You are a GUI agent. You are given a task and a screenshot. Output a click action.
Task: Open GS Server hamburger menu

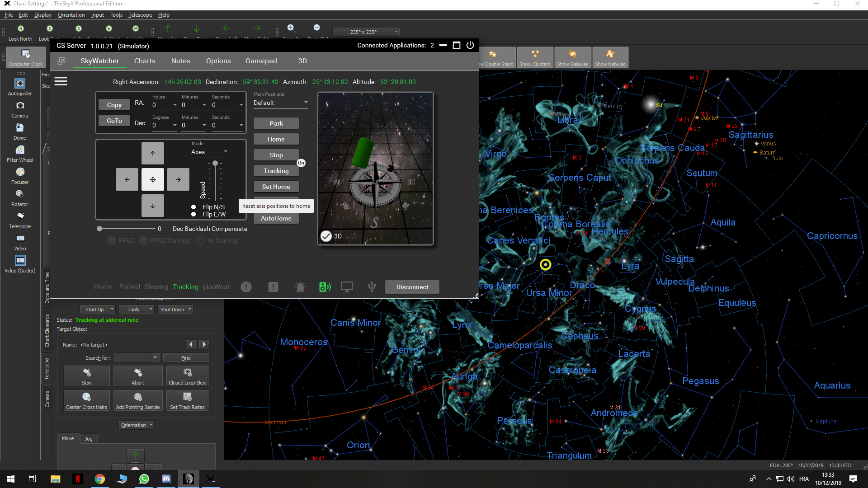[x=61, y=81]
